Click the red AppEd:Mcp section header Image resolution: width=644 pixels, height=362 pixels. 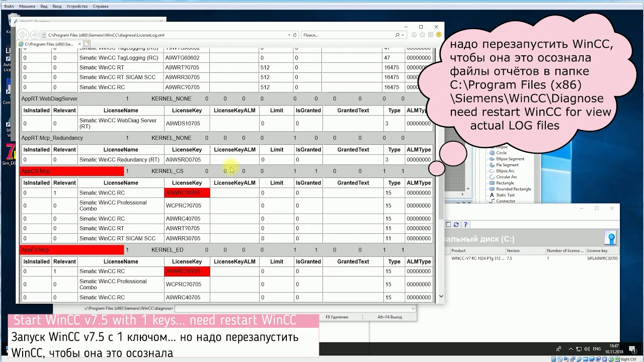point(71,250)
